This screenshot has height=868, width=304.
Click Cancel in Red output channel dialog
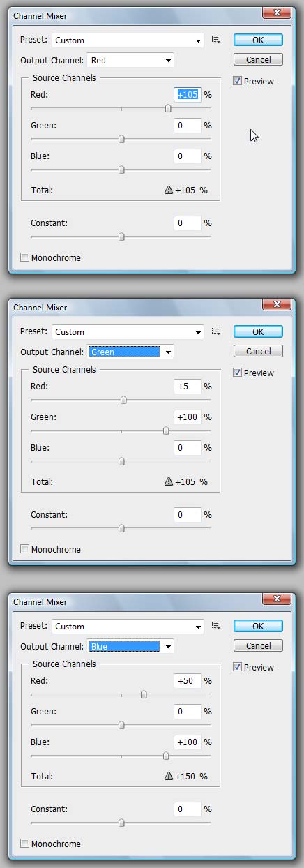click(x=258, y=59)
